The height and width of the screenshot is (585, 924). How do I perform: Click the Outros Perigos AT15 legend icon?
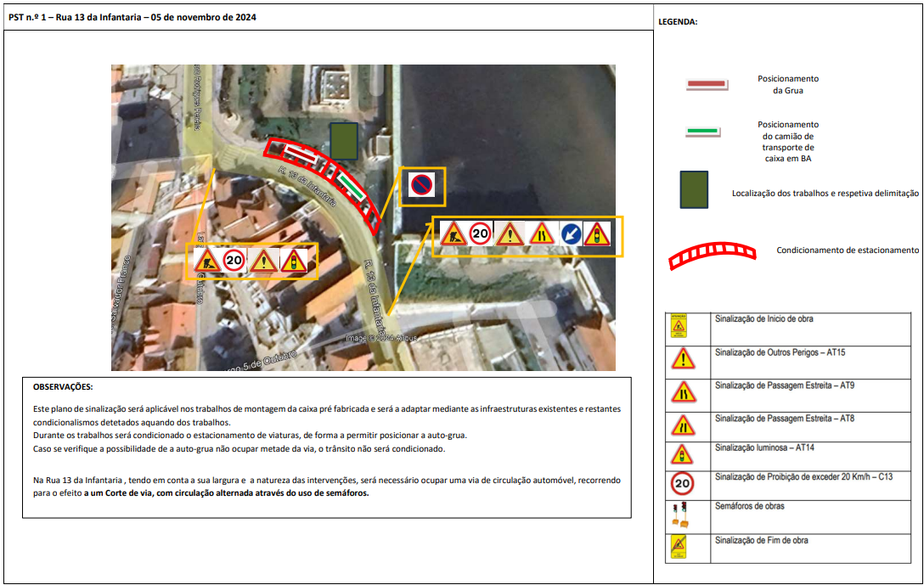coord(683,360)
